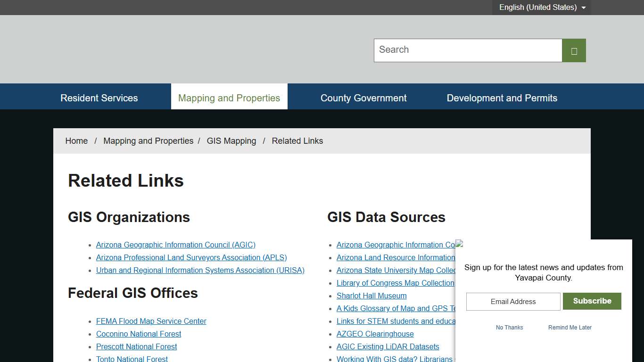The height and width of the screenshot is (362, 644).
Task: Click the broken image icon near the popup
Action: pyautogui.click(x=459, y=244)
